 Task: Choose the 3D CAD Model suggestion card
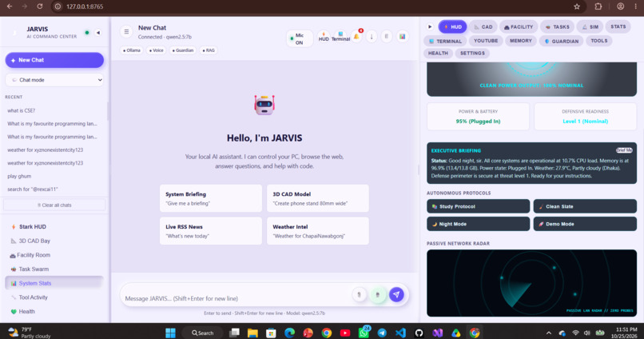pos(318,198)
